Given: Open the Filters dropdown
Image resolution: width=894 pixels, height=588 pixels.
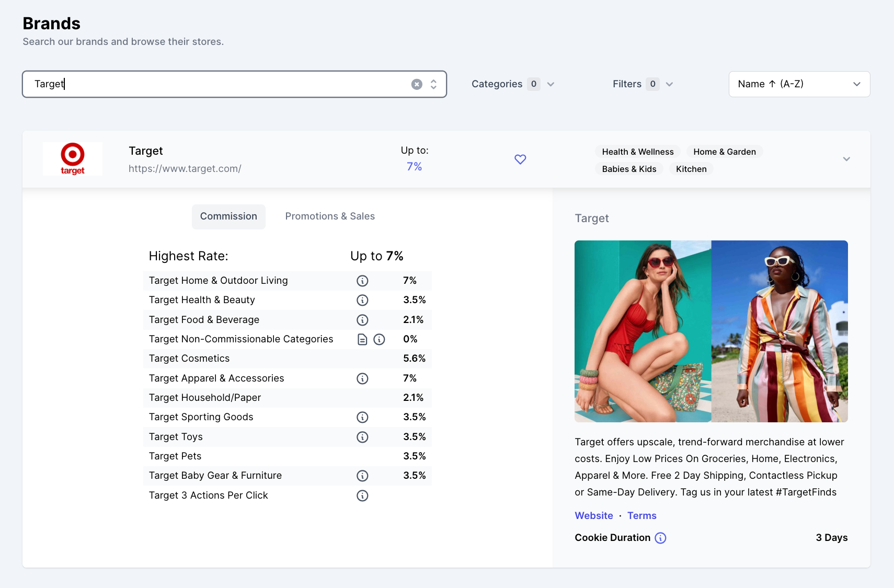Looking at the screenshot, I should point(643,84).
